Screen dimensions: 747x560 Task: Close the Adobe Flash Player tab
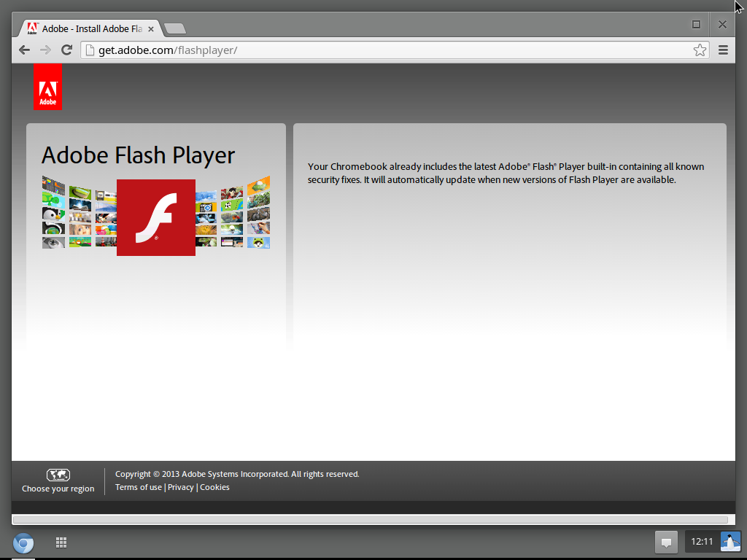(152, 28)
